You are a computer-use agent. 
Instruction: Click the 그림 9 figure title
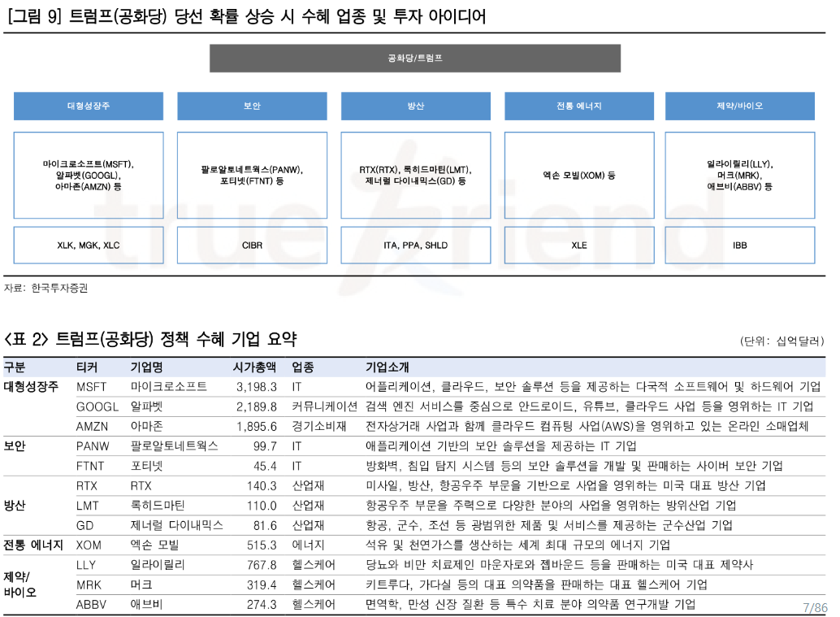(x=246, y=16)
